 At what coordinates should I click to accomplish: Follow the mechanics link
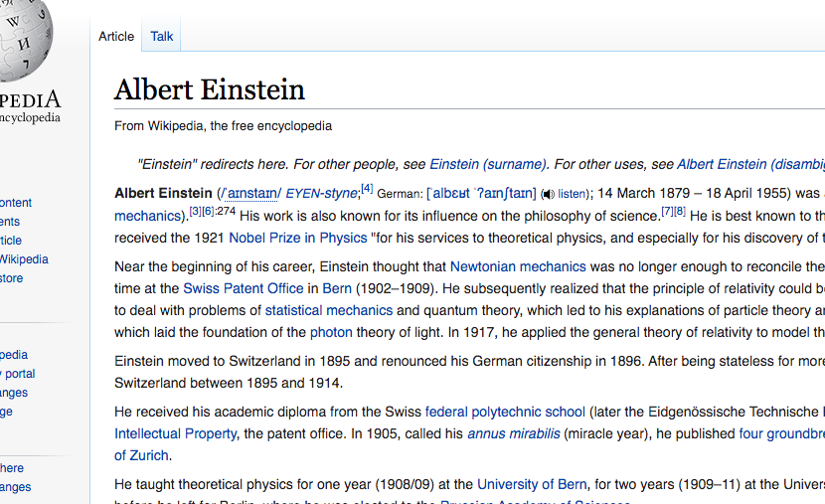147,216
